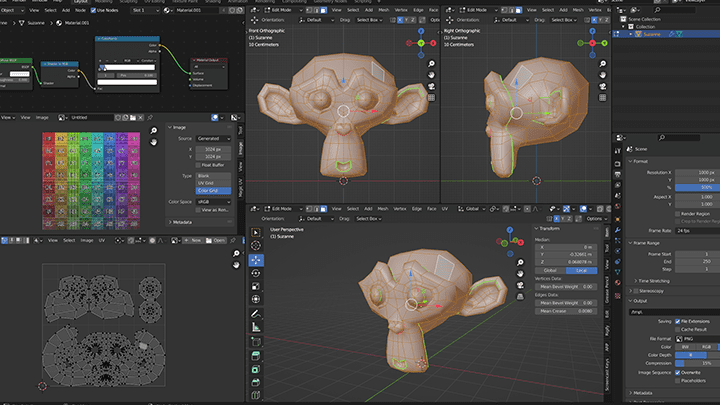The height and width of the screenshot is (405, 720).
Task: Open Tool properties tab icon
Action: 618,151
